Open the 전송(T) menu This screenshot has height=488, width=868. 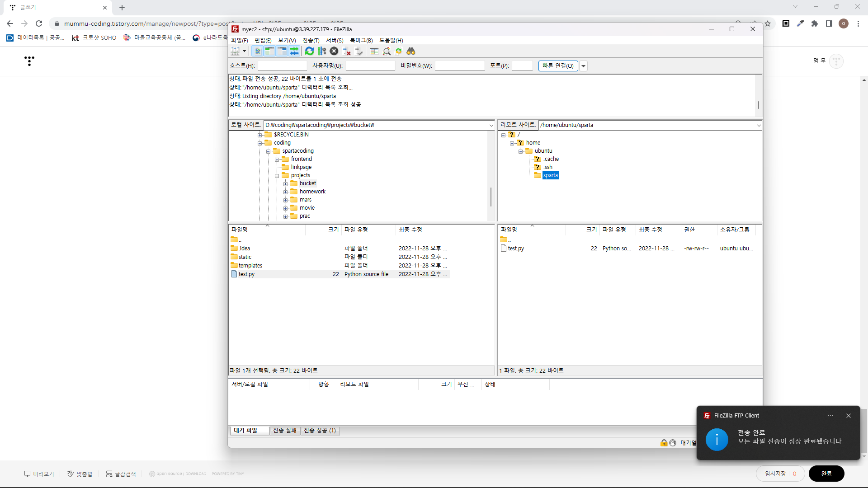[x=311, y=41]
